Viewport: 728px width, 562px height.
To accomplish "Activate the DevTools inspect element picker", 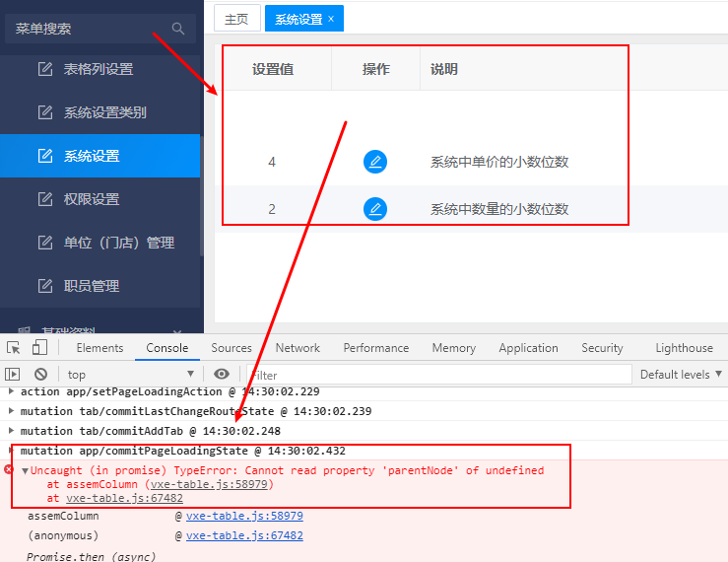I will point(14,347).
